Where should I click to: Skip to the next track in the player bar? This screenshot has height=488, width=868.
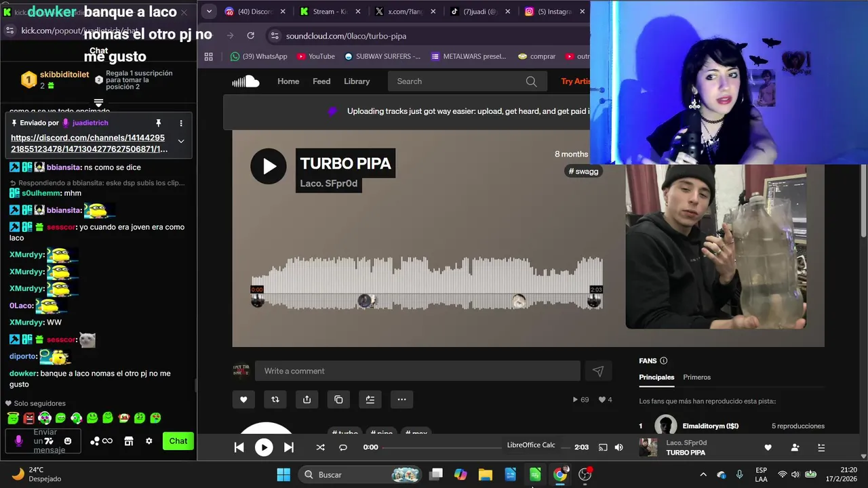click(x=288, y=447)
